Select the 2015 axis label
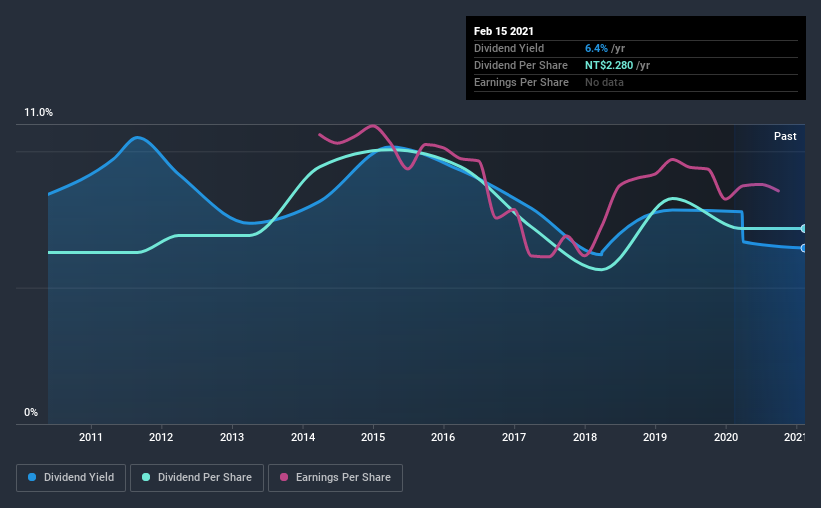 [373, 437]
